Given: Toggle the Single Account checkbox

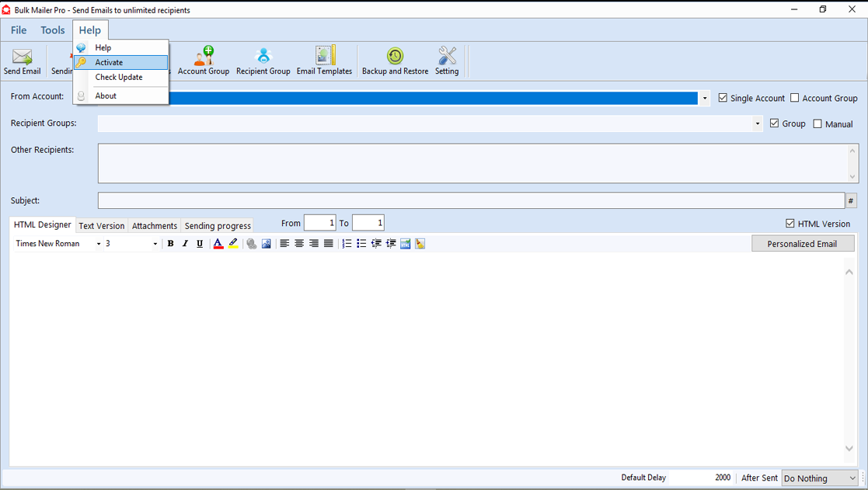Looking at the screenshot, I should point(723,98).
